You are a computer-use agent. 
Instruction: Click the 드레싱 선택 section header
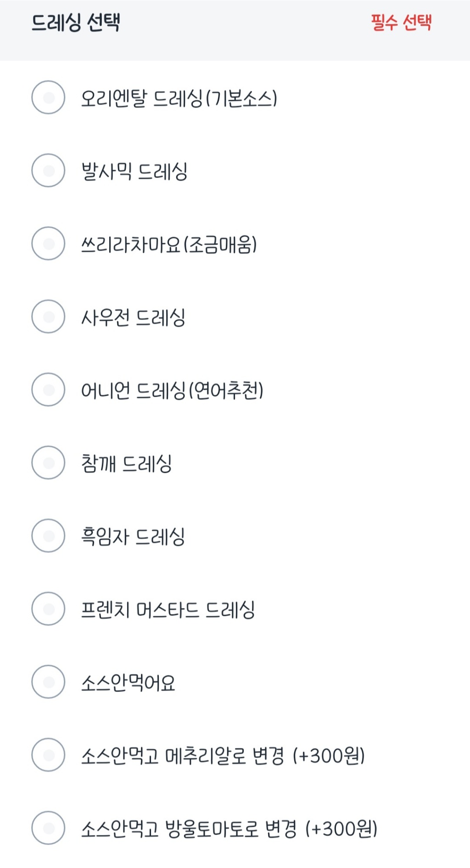point(76,22)
